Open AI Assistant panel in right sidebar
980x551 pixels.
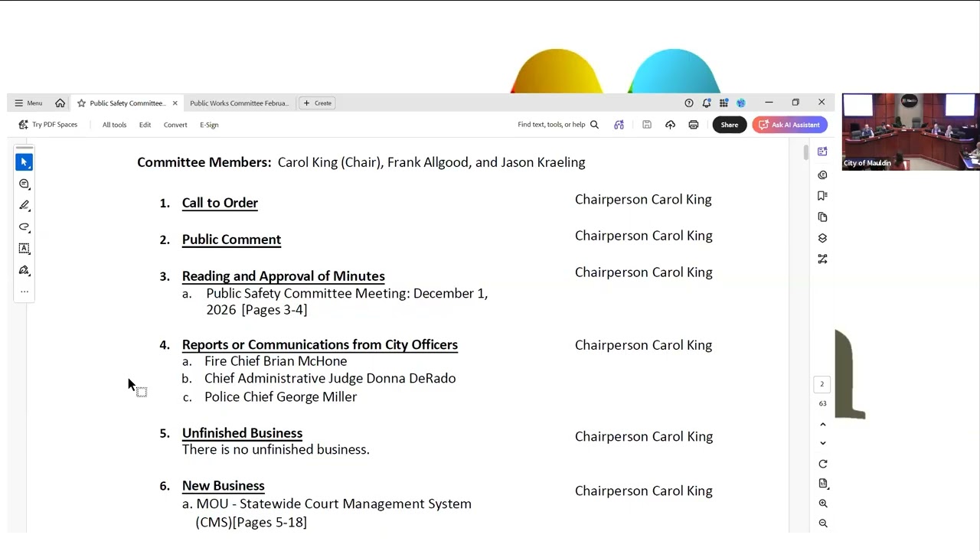tap(822, 152)
